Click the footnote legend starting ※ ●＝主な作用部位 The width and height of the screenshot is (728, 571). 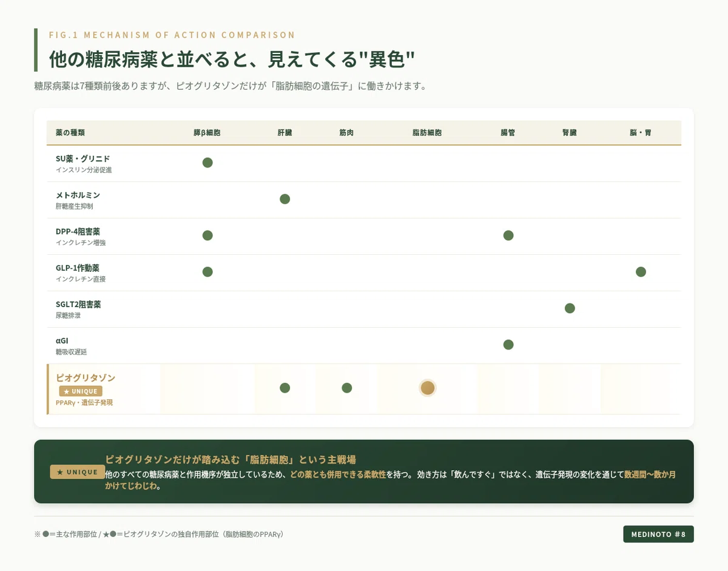(x=159, y=535)
